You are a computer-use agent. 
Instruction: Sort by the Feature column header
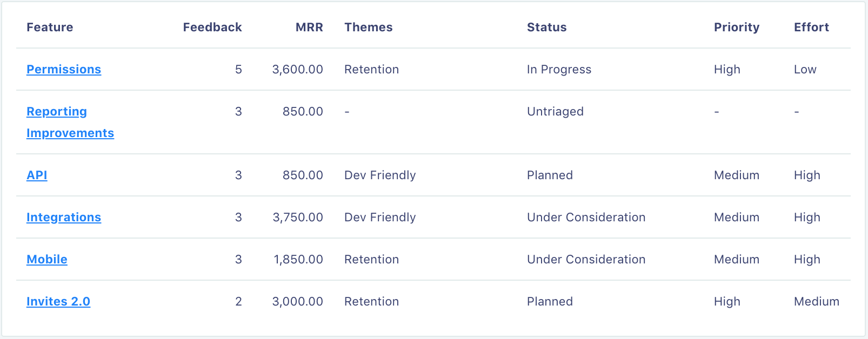[x=50, y=27]
